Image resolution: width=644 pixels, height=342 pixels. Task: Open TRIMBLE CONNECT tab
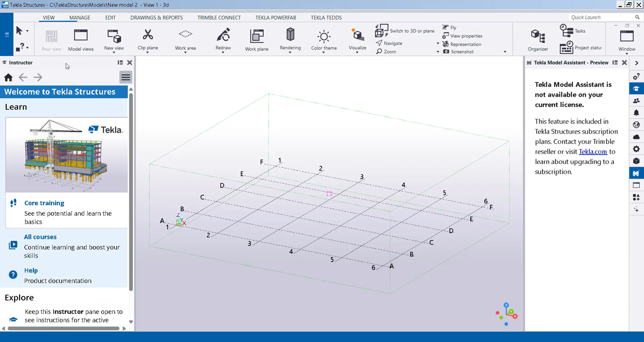coord(219,18)
